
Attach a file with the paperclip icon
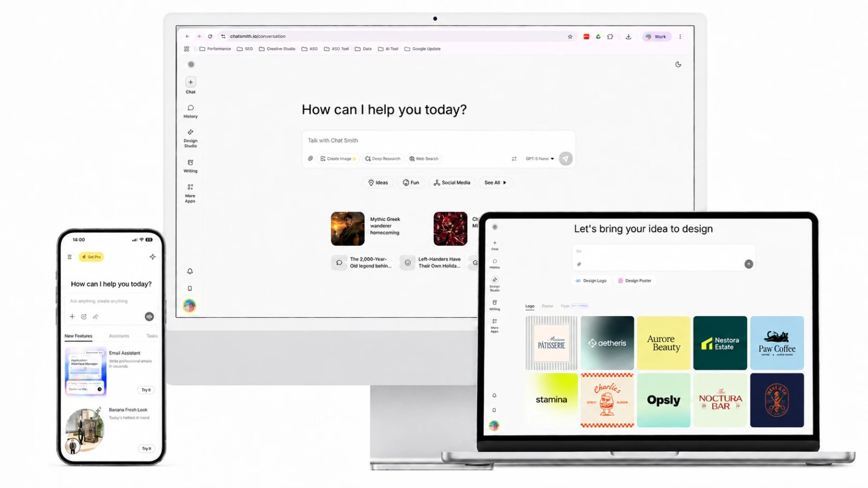coord(310,159)
